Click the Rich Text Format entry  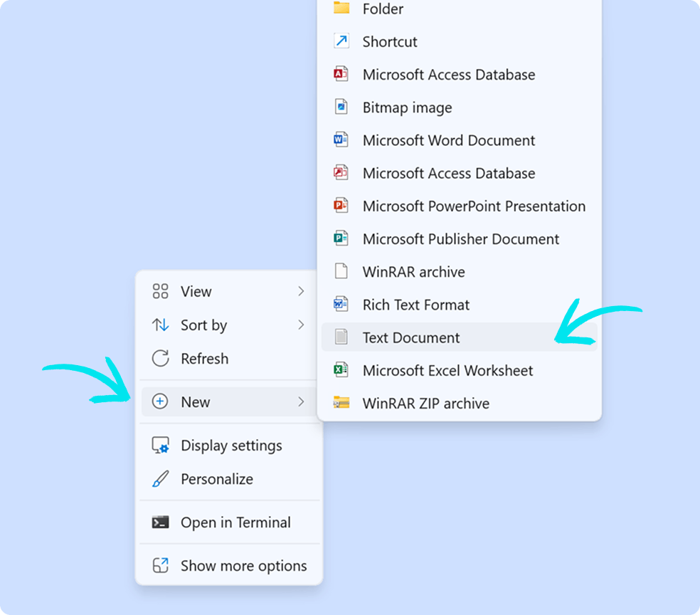click(x=415, y=304)
